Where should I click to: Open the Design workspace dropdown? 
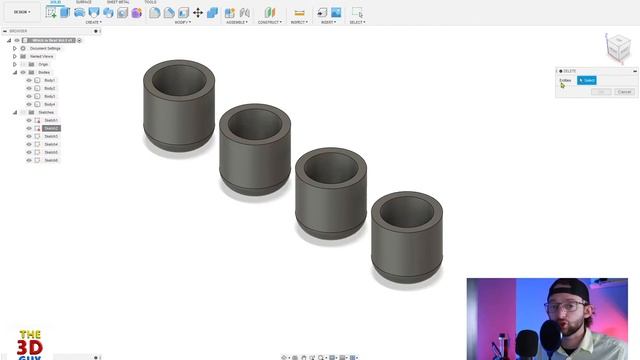coord(22,12)
